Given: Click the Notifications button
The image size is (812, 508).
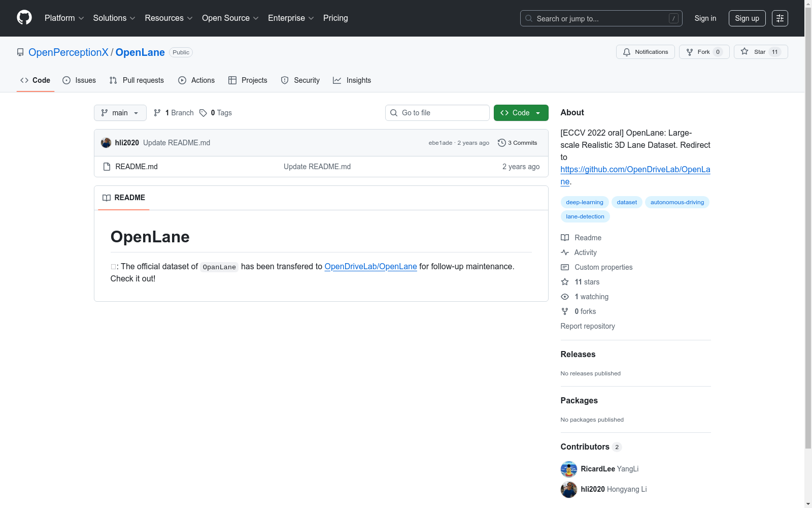Looking at the screenshot, I should (x=646, y=52).
